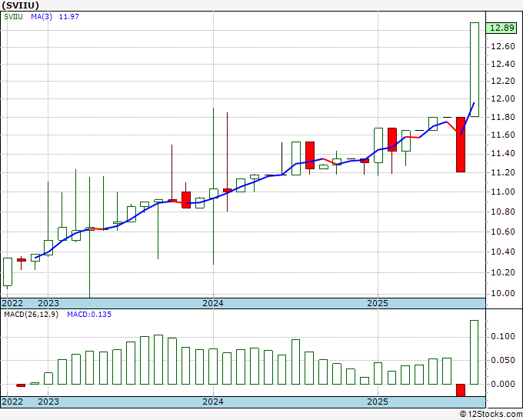Click 2024 on the MACD panel axis

click(213, 402)
